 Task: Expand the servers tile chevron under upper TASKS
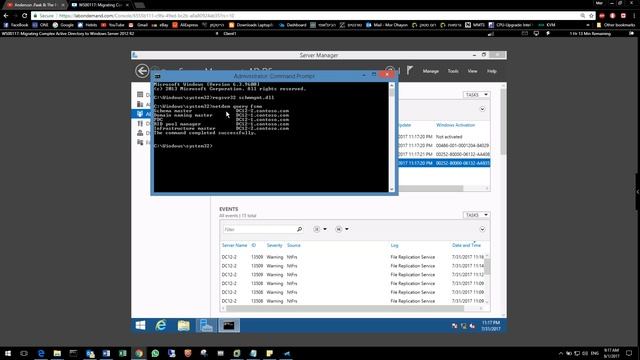482,109
